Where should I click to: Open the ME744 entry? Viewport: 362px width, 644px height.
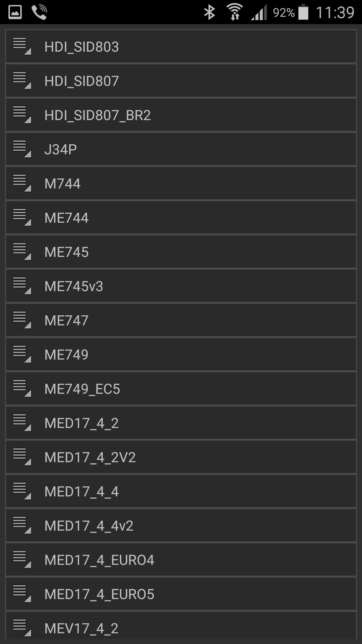(x=181, y=218)
